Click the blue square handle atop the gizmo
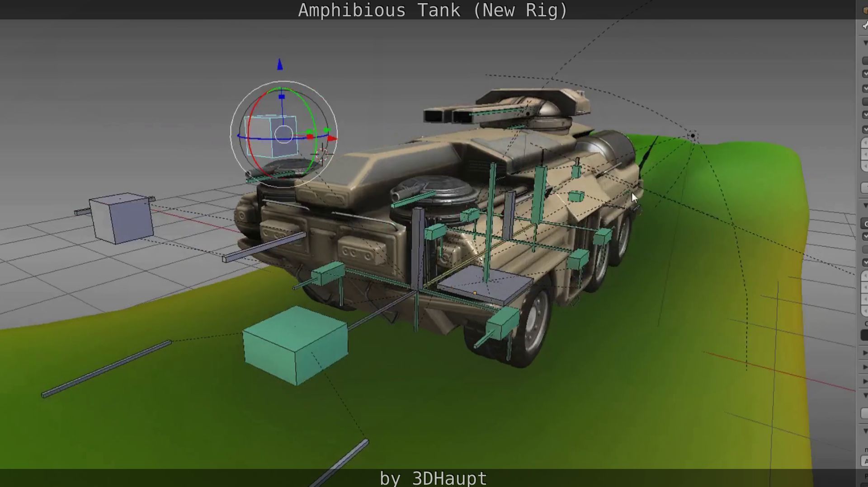This screenshot has height=487, width=868. pos(282,97)
